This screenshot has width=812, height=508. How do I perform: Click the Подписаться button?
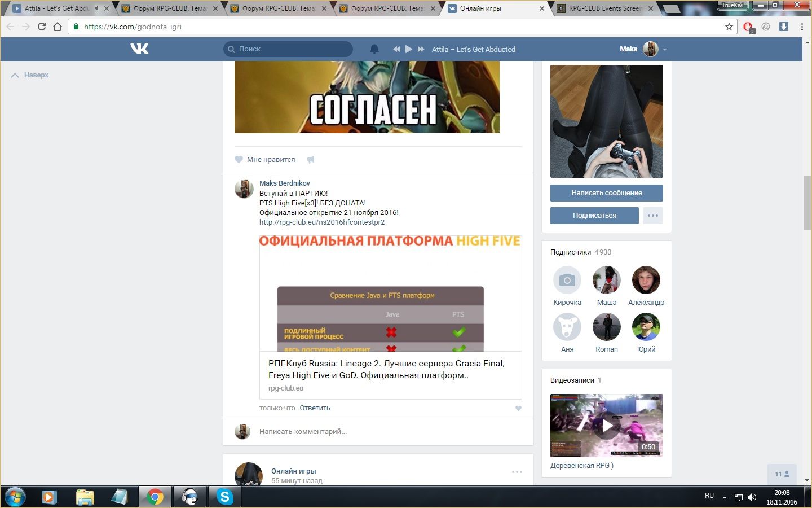[594, 216]
